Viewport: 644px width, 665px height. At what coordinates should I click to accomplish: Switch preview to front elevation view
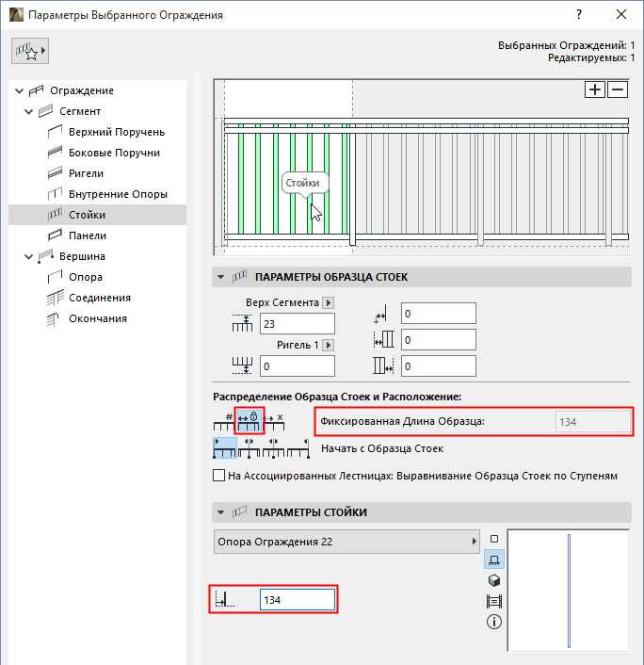pyautogui.click(x=494, y=560)
